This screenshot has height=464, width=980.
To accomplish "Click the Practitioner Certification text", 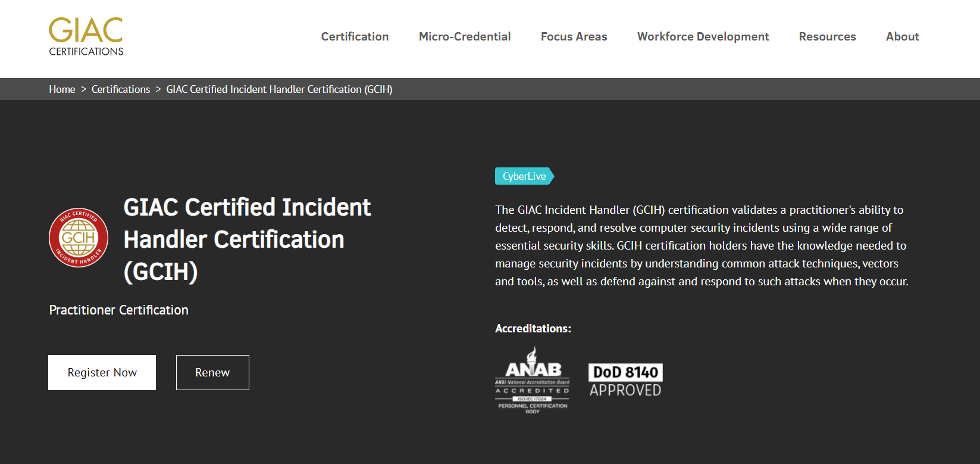I will 118,310.
